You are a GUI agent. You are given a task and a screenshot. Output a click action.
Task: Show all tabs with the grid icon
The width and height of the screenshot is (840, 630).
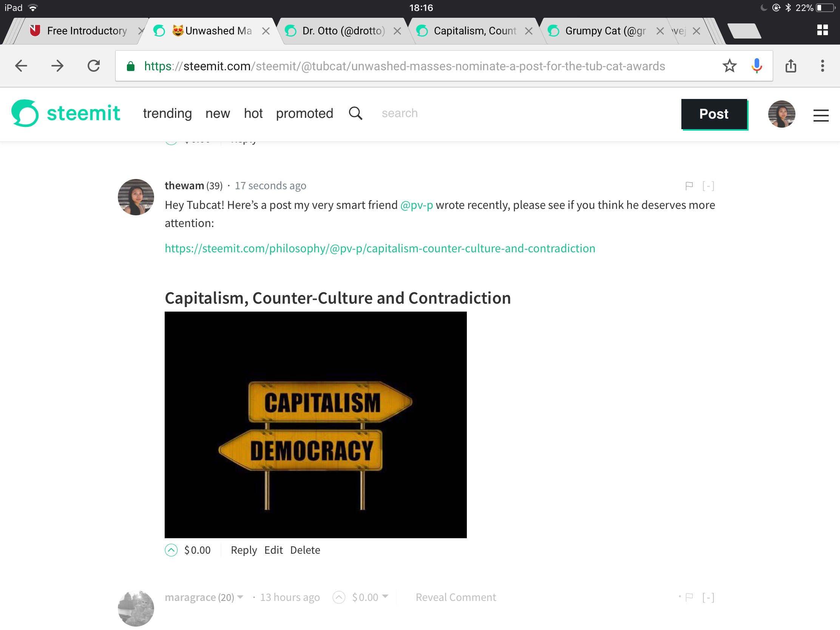pyautogui.click(x=822, y=30)
